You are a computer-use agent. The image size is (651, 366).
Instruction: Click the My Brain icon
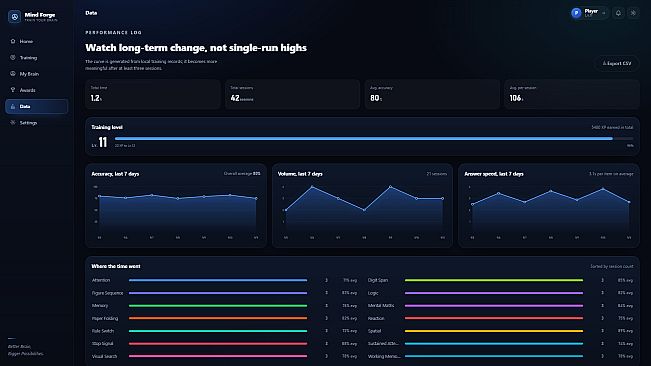13,73
